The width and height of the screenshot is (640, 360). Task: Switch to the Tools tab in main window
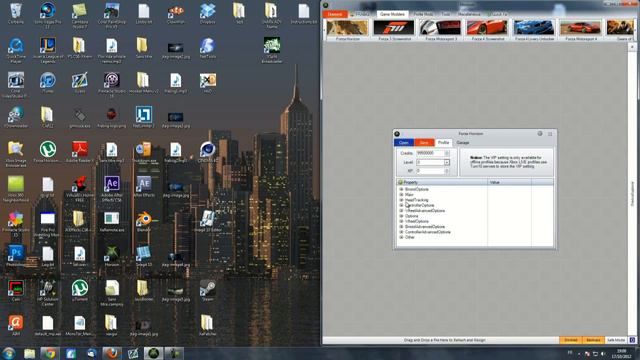tap(445, 14)
